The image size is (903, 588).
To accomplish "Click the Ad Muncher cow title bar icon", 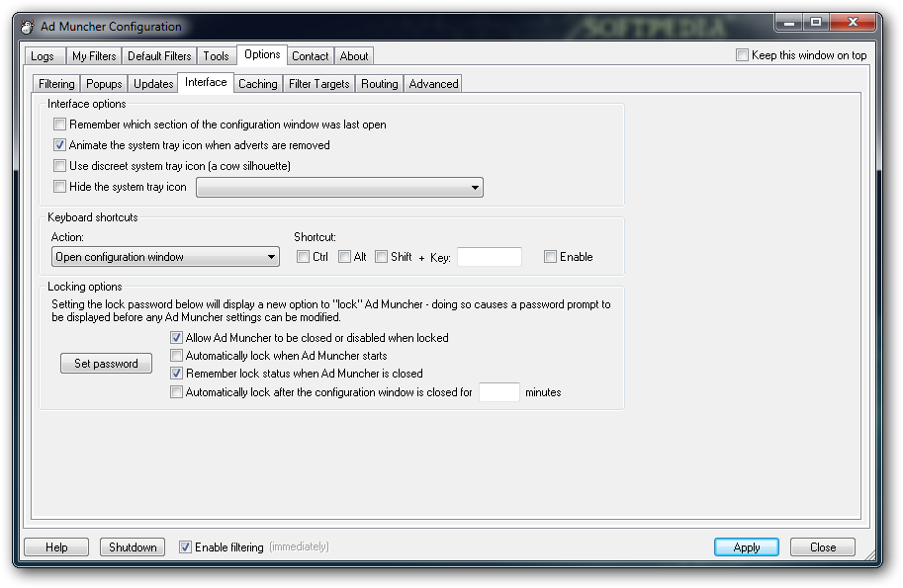I will pyautogui.click(x=27, y=27).
